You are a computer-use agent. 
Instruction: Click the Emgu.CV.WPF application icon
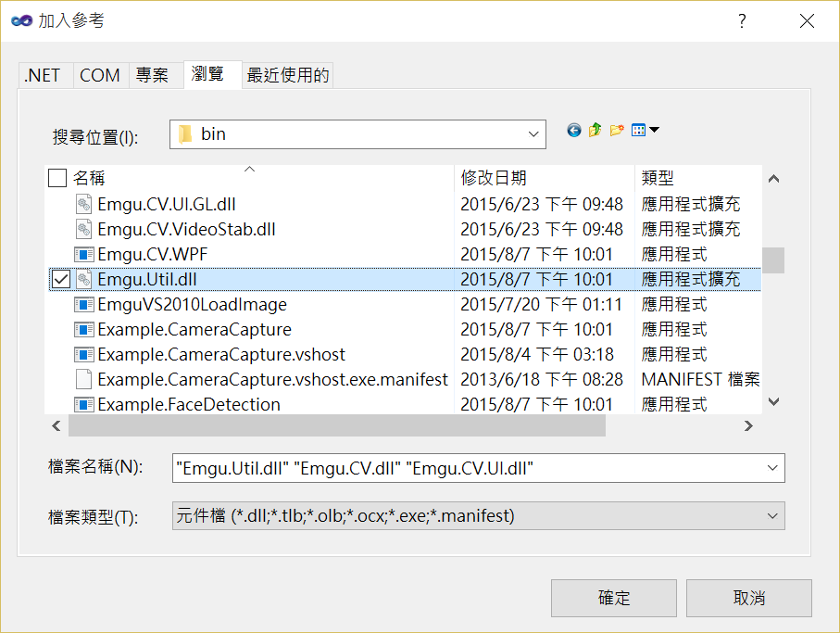tap(83, 254)
